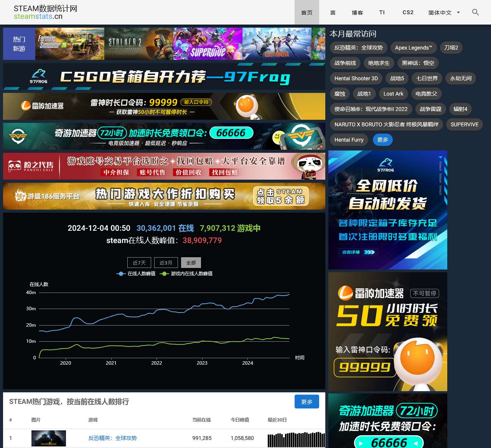Open the TI nav item
Screen dimensions: 491x448
[382, 12]
